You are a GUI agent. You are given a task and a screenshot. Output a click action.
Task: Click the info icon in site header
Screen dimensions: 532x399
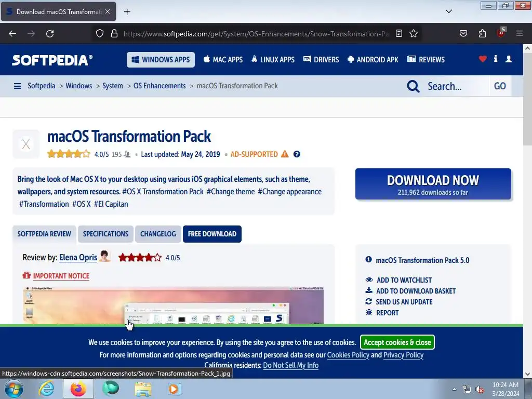(496, 59)
